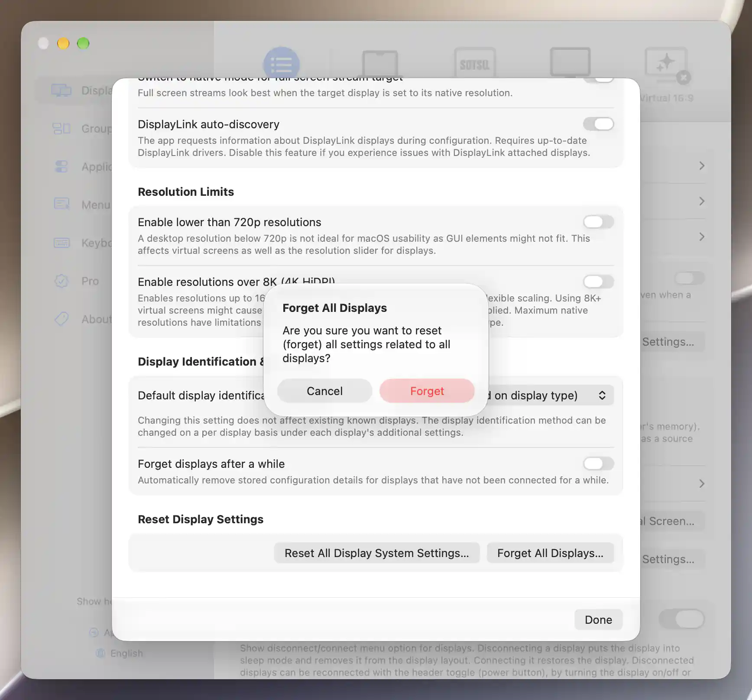Toggle switch next to 'ven when a' text
The image size is (752, 700).
point(689,278)
